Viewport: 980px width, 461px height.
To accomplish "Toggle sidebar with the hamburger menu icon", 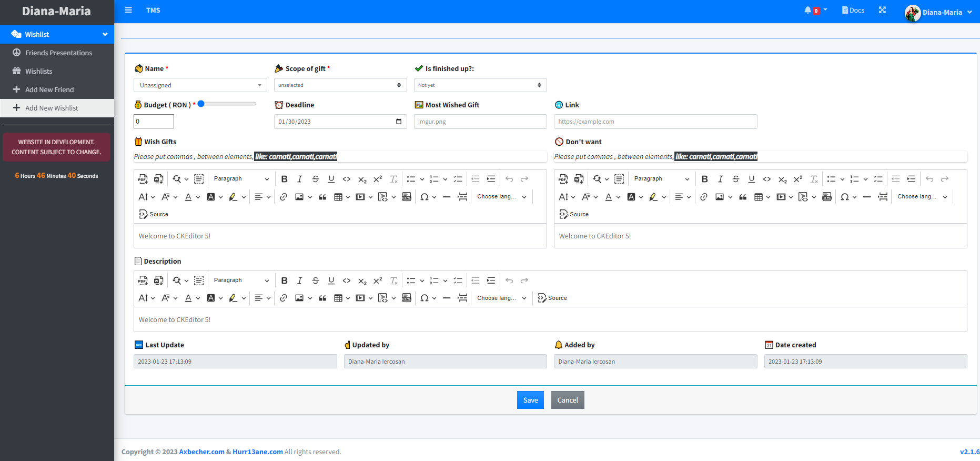I will click(128, 11).
